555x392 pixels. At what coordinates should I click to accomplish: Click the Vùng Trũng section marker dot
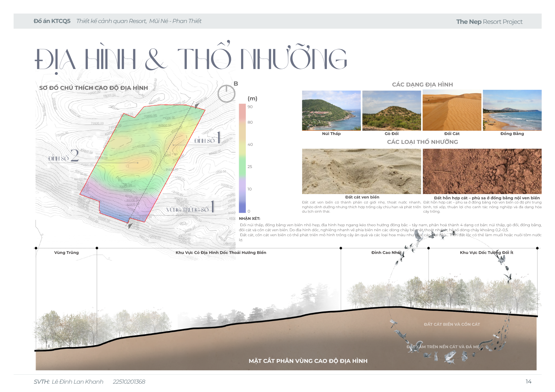click(36, 248)
